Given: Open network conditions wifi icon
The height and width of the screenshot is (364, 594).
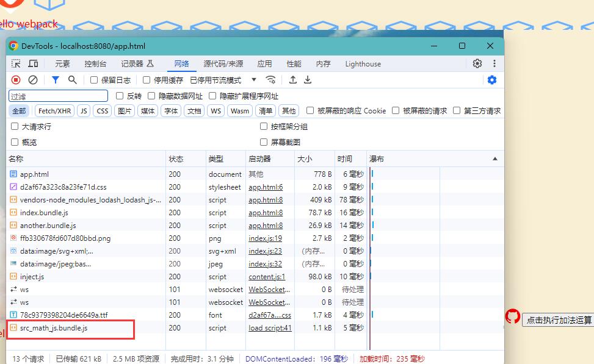Looking at the screenshot, I should point(270,80).
